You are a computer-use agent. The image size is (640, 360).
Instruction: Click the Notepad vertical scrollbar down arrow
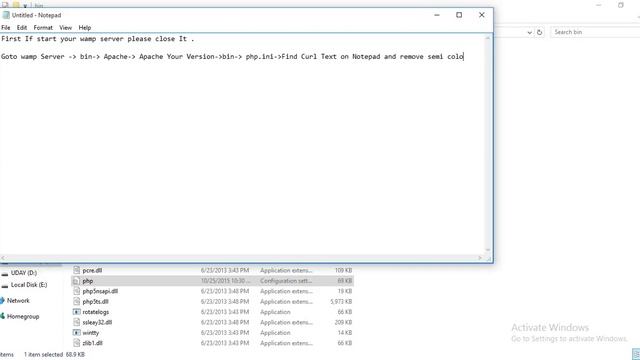point(487,250)
